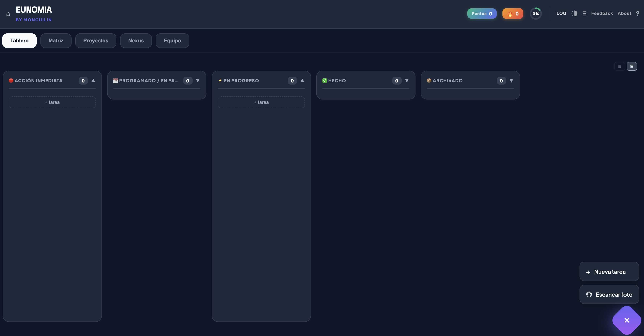Click the home icon beside EUNOMIA
Screen dimensions: 644x336
pos(8,14)
